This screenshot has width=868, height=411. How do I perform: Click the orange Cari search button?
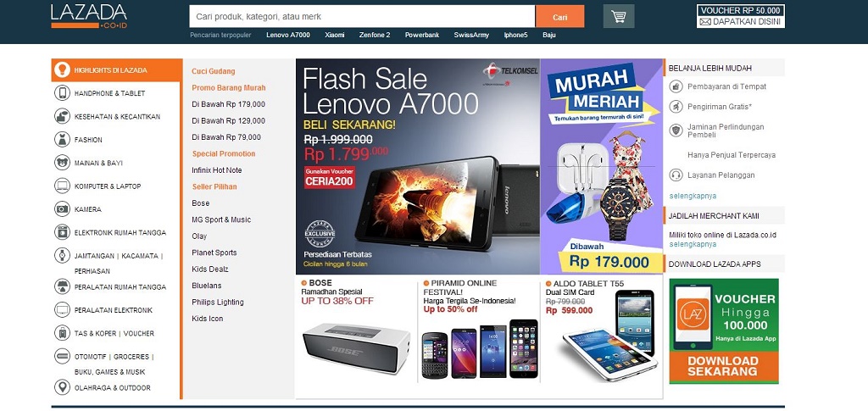click(559, 17)
